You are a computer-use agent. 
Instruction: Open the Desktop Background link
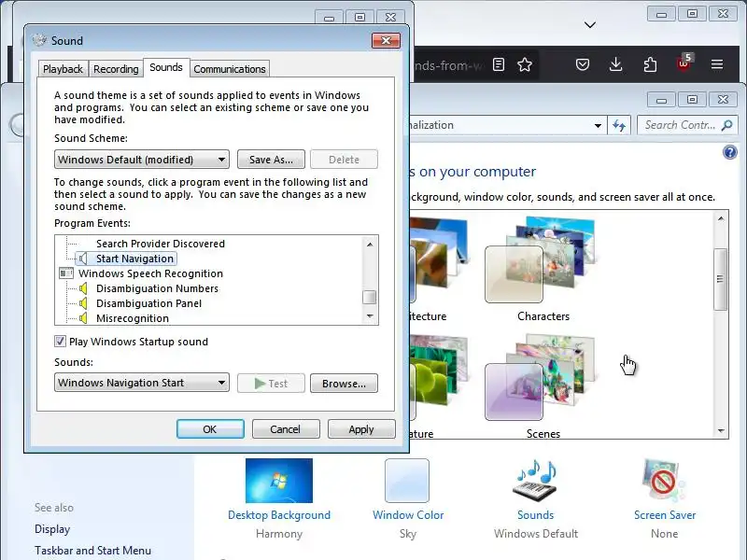279,515
